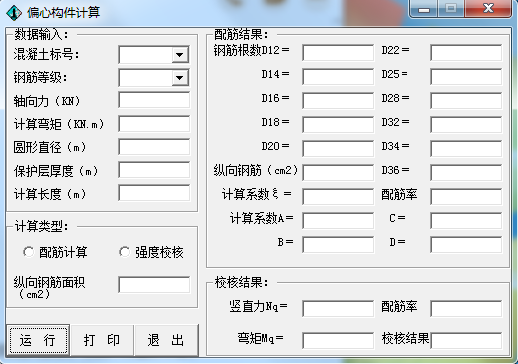Image resolution: width=518 pixels, height=364 pixels.
Task: Minimize the 偏心构件计算 window
Action: tap(424, 9)
